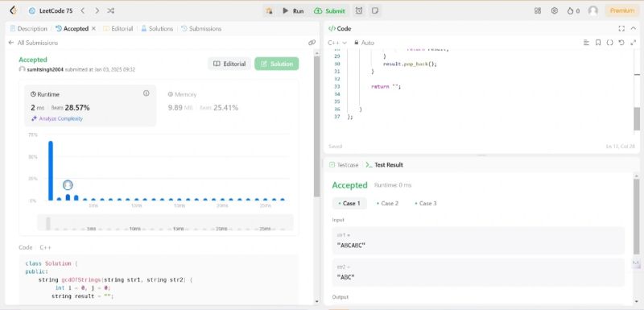Select Case 2 result

pos(388,203)
